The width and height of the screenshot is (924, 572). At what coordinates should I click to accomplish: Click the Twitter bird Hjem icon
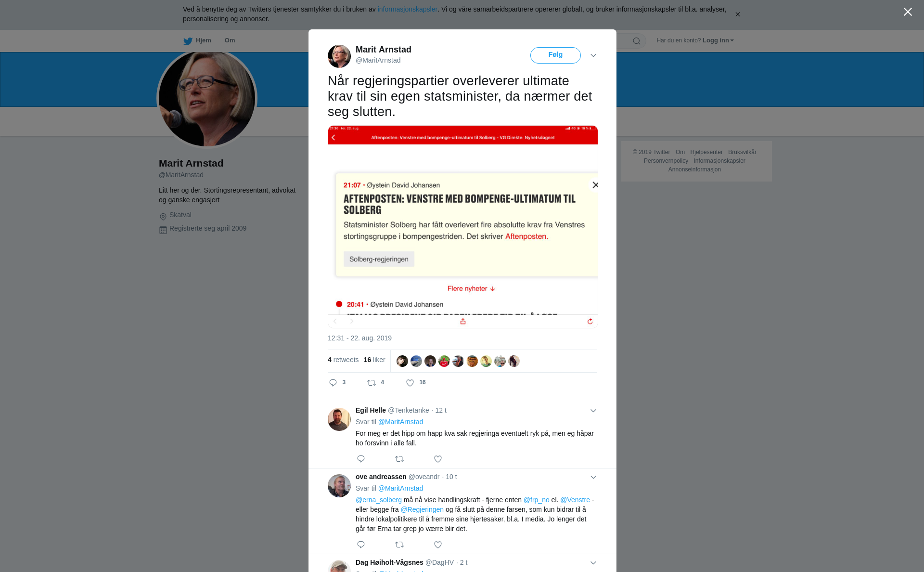[188, 41]
